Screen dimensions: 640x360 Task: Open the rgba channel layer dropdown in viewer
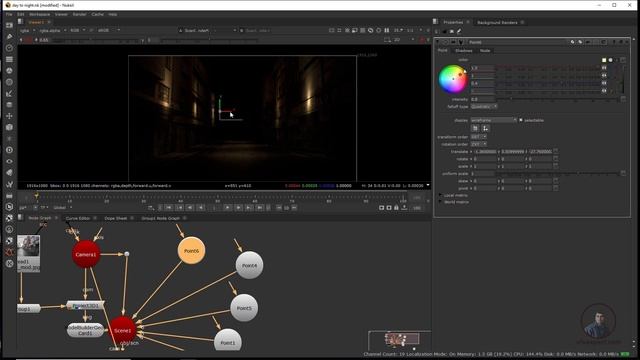click(x=27, y=31)
